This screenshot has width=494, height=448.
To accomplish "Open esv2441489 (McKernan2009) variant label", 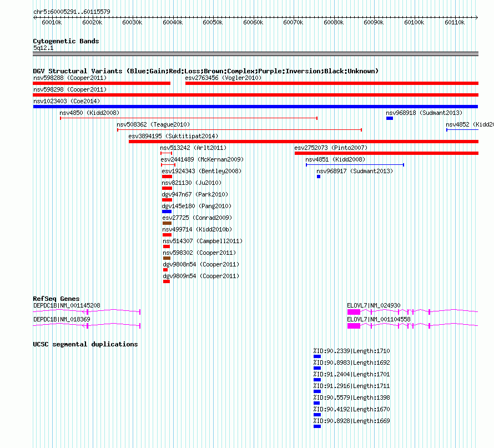I will click(x=202, y=159).
